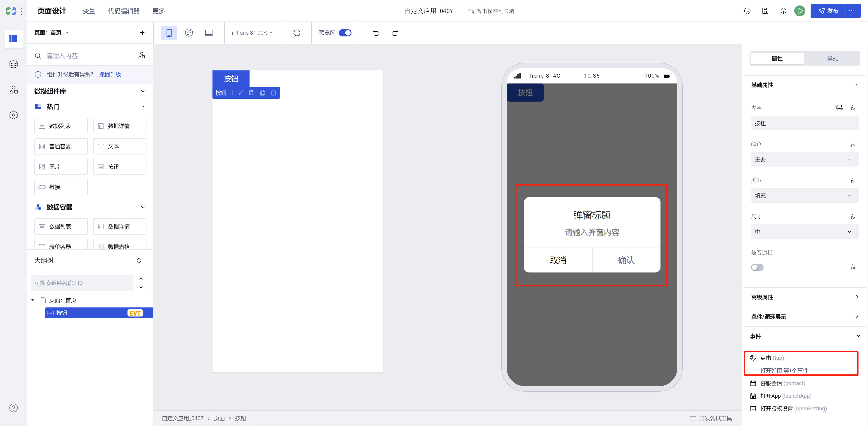
Task: Copy the selected button component
Action: coord(262,93)
